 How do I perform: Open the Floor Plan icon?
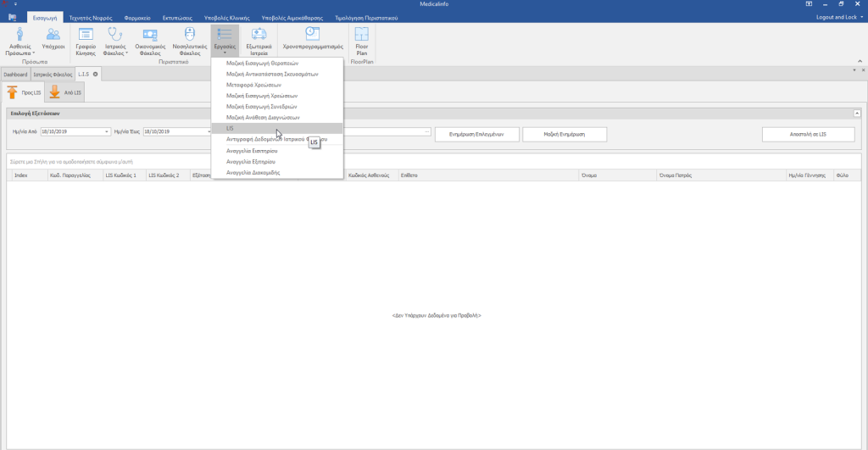(362, 36)
